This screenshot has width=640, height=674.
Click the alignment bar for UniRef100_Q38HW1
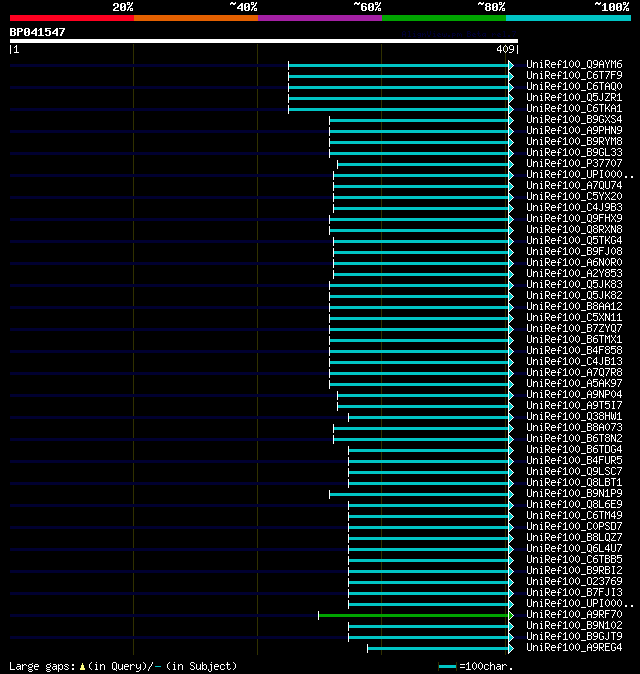point(429,417)
